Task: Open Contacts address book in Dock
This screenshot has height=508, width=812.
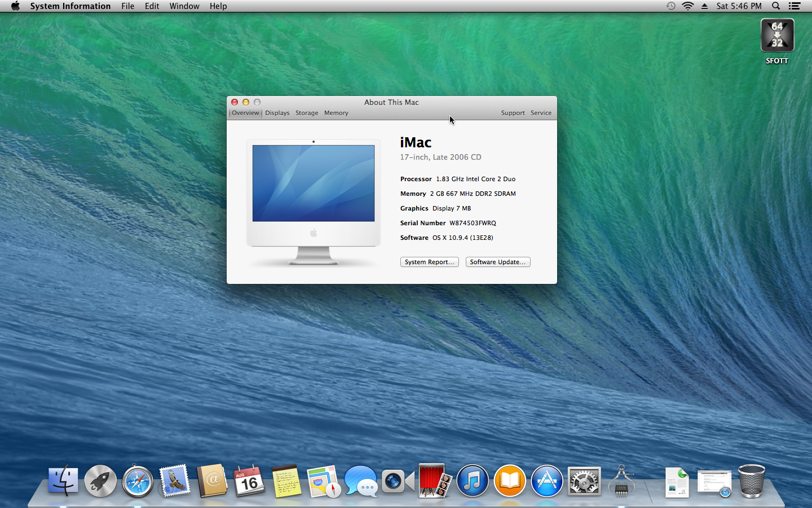Action: (x=212, y=481)
